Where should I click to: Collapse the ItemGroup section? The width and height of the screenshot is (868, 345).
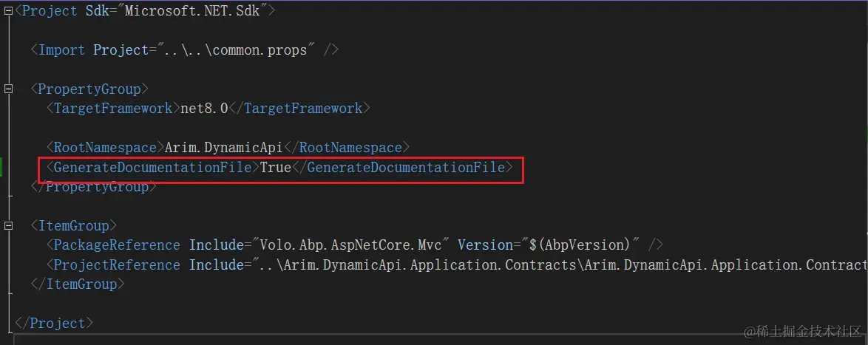click(x=9, y=225)
